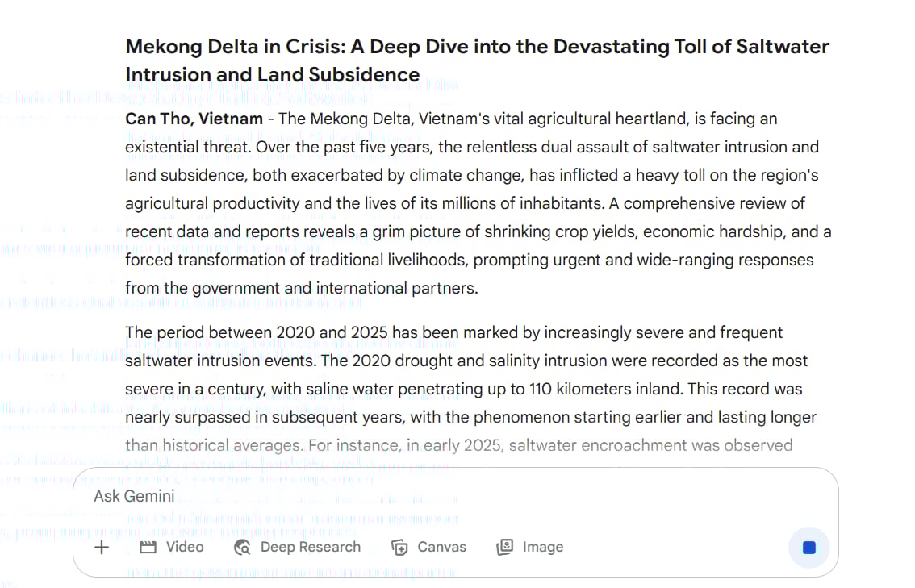The image size is (915, 588).
Task: Click the 'Mekong Delta in Crisis' headline
Action: [236, 47]
